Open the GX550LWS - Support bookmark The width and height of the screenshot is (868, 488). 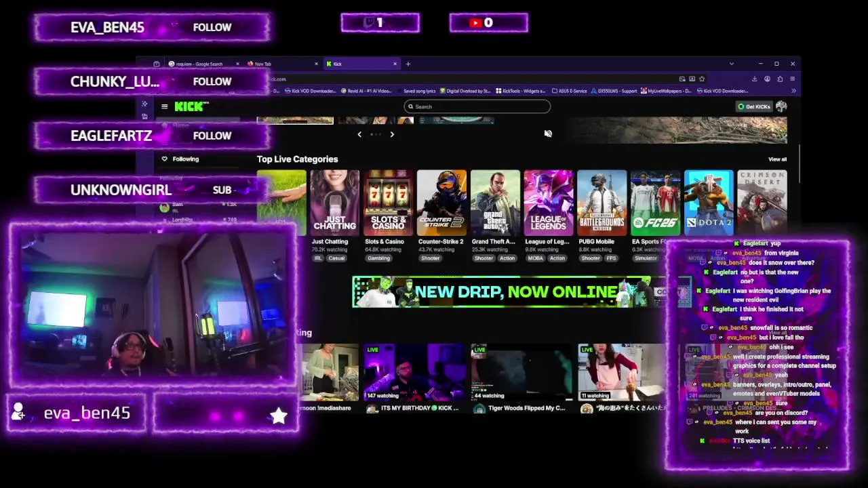point(614,91)
